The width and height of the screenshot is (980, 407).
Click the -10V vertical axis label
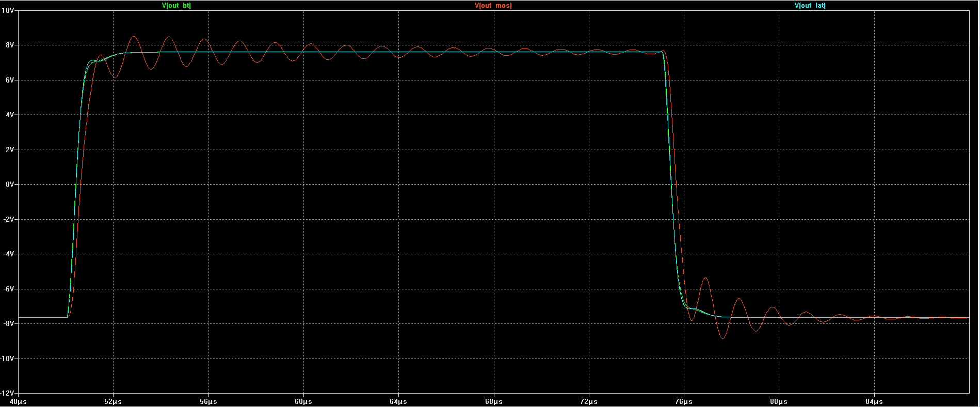click(8, 359)
